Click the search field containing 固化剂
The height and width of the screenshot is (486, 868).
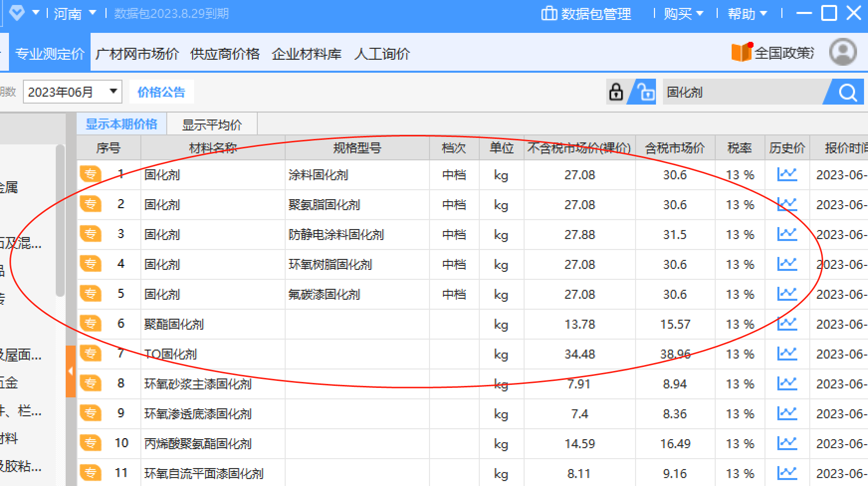(744, 92)
